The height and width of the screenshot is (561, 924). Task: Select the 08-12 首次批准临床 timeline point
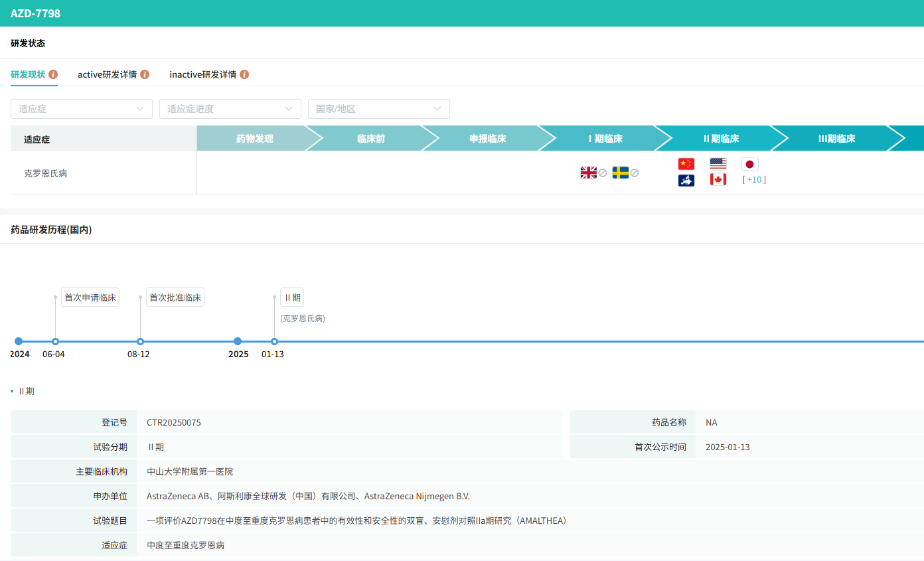pos(140,341)
